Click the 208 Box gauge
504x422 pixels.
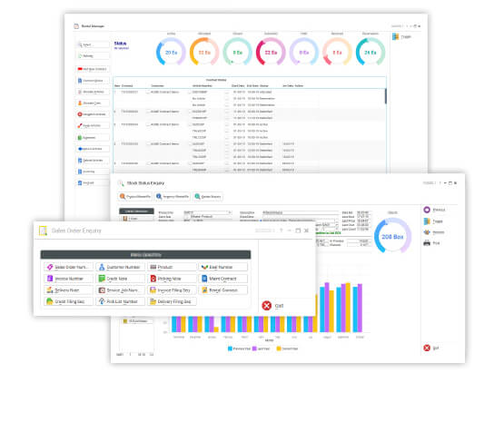point(392,236)
